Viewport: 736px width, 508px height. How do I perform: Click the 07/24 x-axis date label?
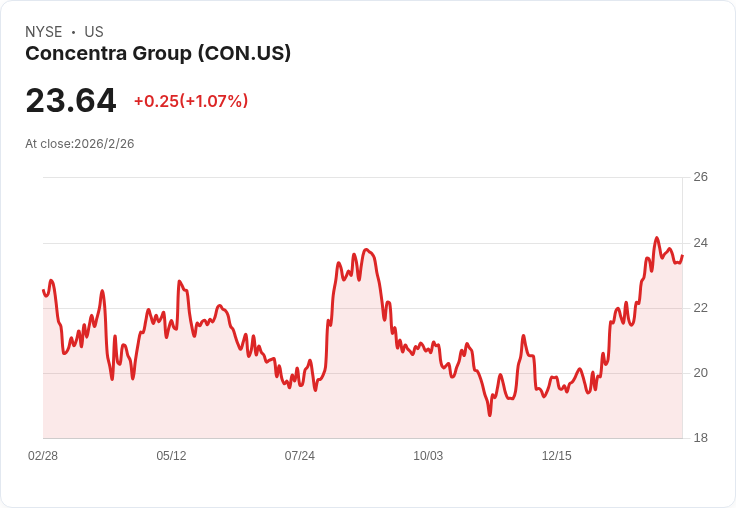pos(299,455)
